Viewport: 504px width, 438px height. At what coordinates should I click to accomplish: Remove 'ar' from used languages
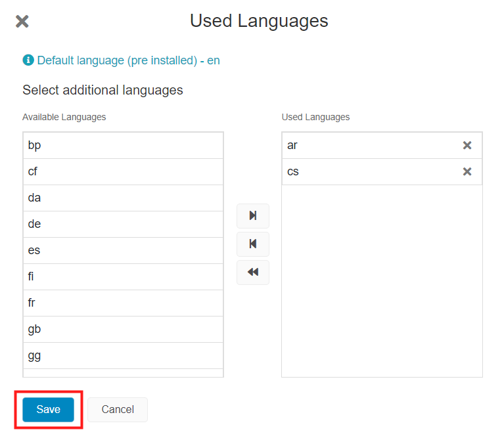(467, 145)
